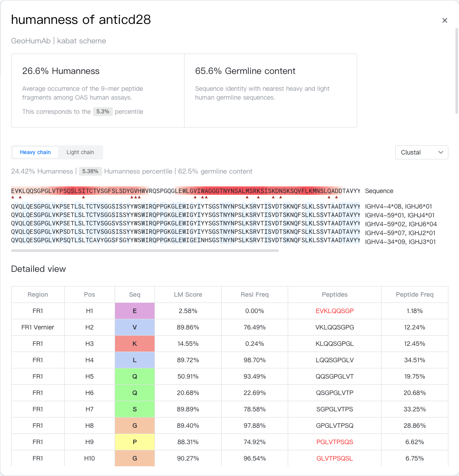
Task: Switch to the Light chain tab
Action: tap(80, 152)
